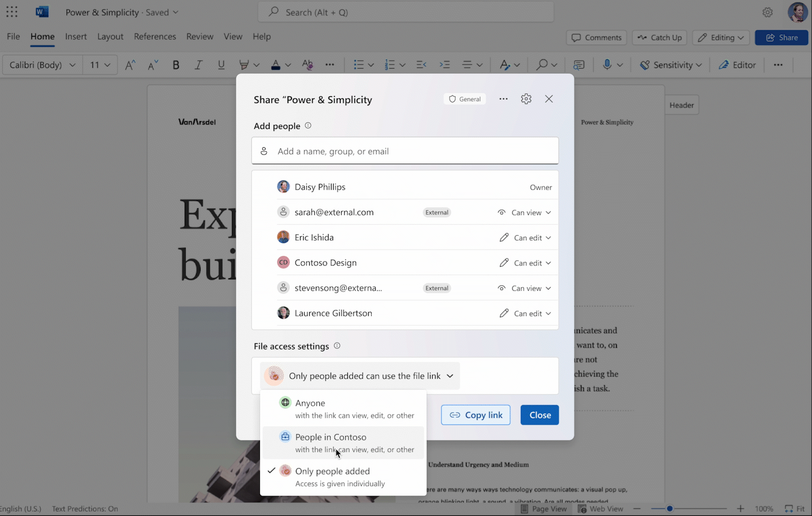Viewport: 812px width, 516px height.
Task: Switch to the Review tab
Action: [200, 37]
